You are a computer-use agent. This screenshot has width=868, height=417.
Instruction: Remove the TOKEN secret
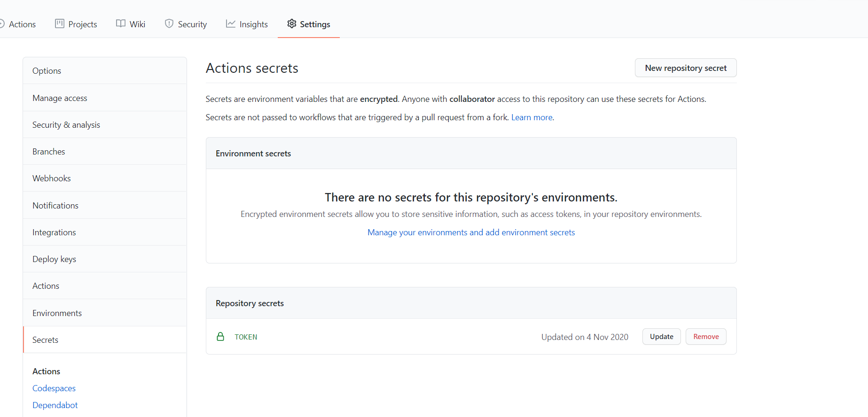[705, 337]
